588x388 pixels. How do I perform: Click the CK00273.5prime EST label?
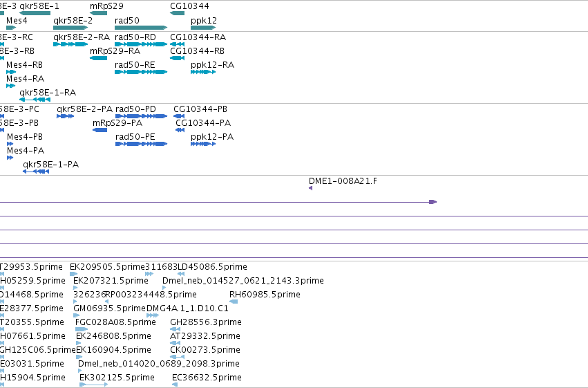(x=205, y=350)
